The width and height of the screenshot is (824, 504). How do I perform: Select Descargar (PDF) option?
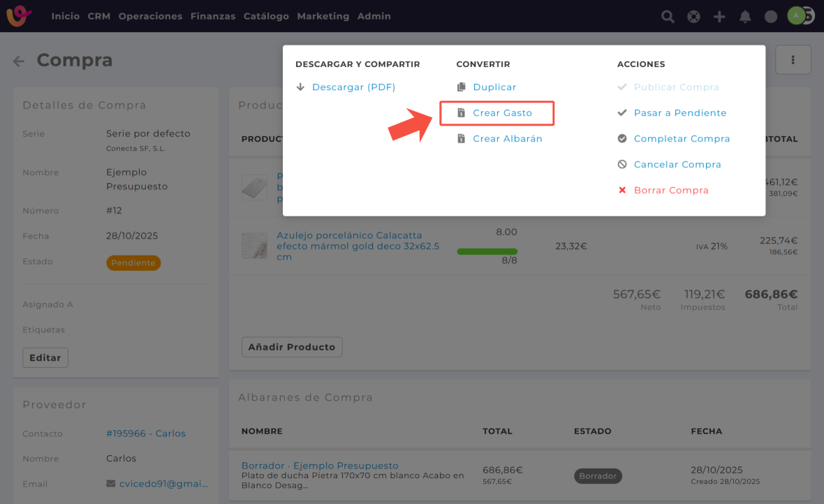click(x=353, y=87)
